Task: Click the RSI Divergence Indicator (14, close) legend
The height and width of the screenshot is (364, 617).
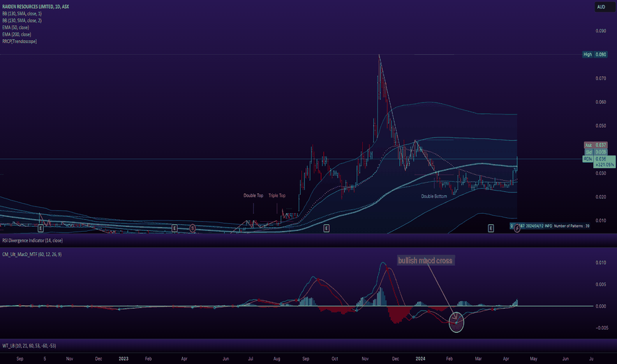Action: (32, 240)
